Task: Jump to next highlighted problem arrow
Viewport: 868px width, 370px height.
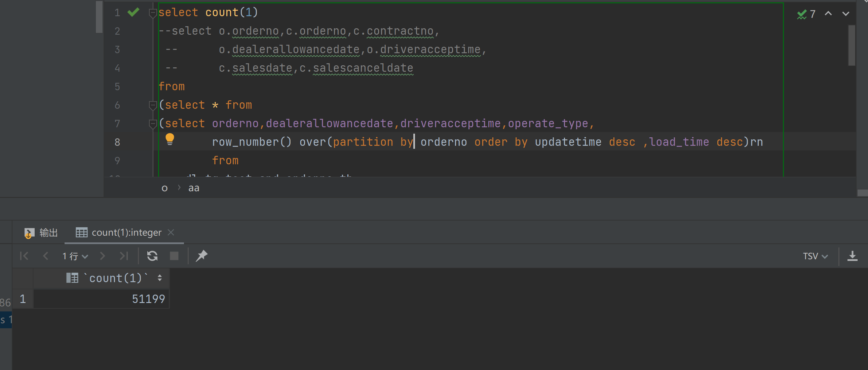Action: [x=845, y=14]
